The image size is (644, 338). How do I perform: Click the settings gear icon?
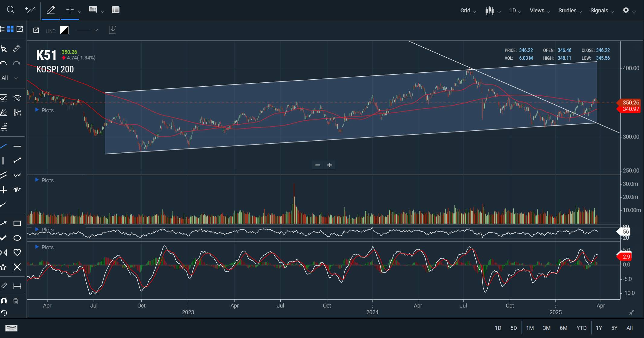tap(626, 10)
